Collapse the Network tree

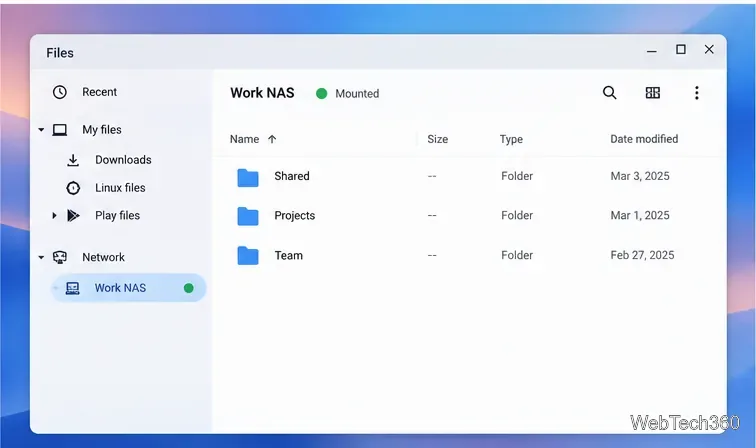41,258
